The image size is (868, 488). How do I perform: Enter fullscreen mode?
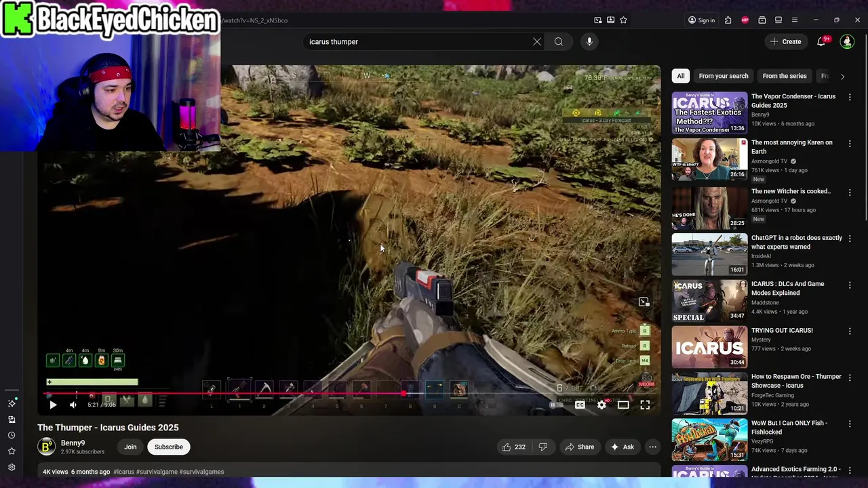click(x=645, y=405)
